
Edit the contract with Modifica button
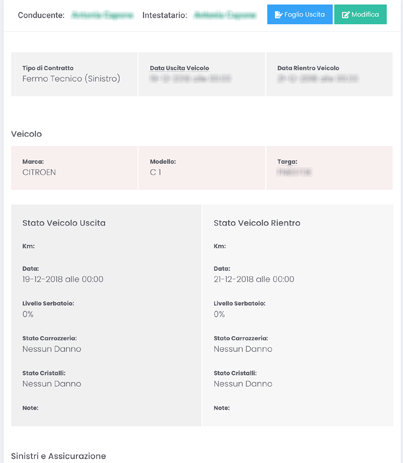(360, 14)
